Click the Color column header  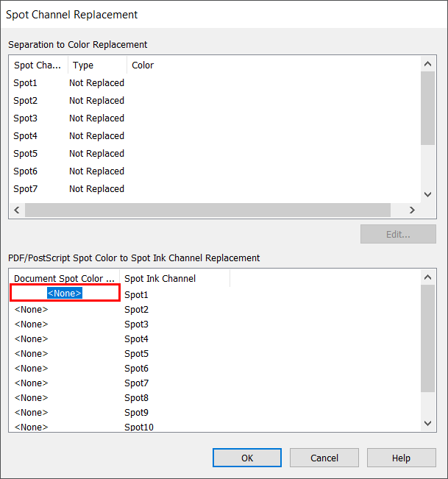[x=143, y=65]
